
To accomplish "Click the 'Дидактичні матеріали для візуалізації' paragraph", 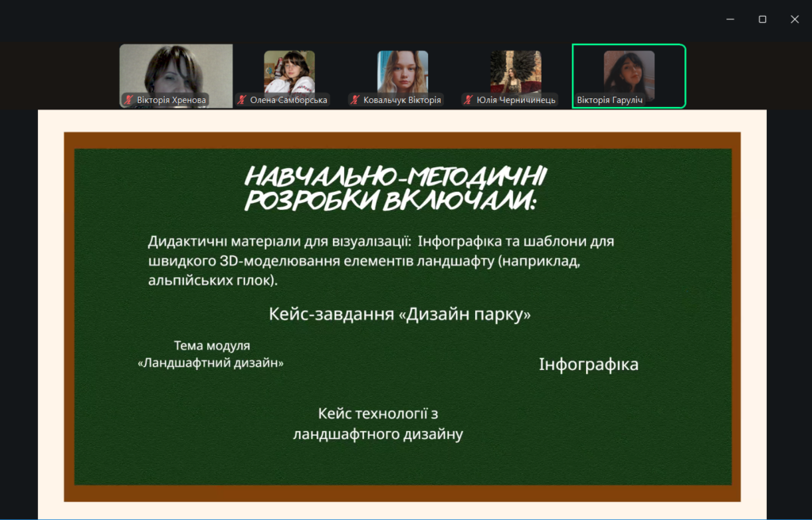I will tap(381, 260).
